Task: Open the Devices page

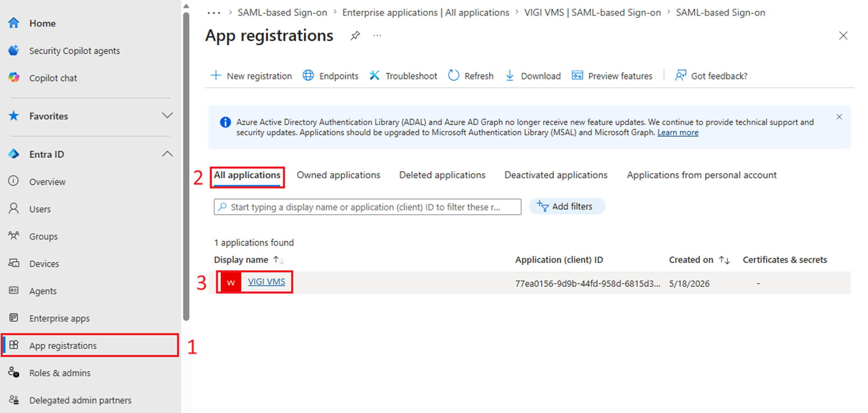Action: (x=44, y=264)
